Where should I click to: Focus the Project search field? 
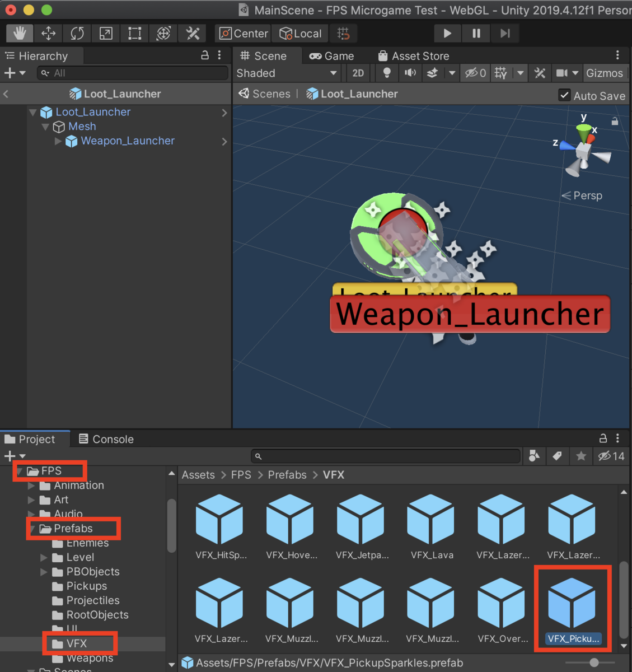pos(386,456)
